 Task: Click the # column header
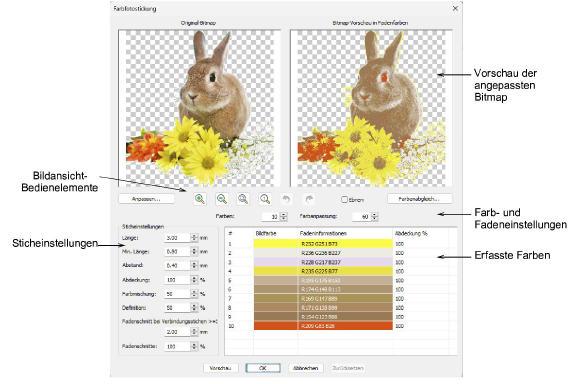[x=230, y=233]
